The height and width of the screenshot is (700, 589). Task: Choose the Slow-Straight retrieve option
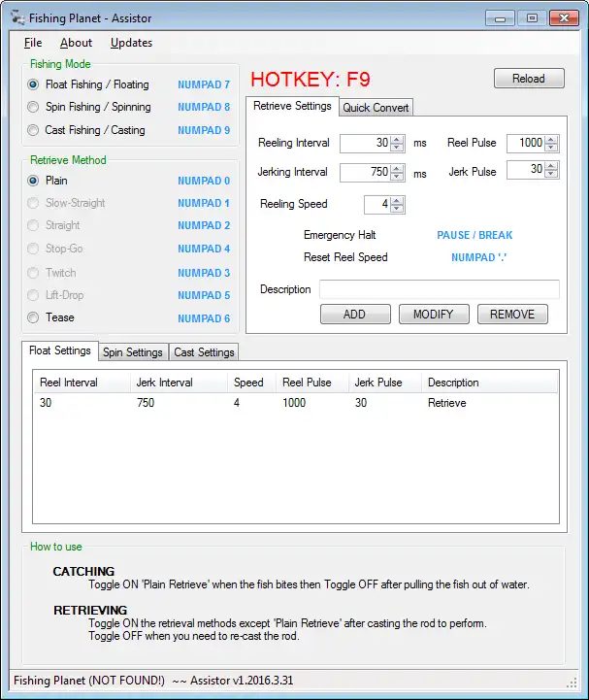[66, 203]
